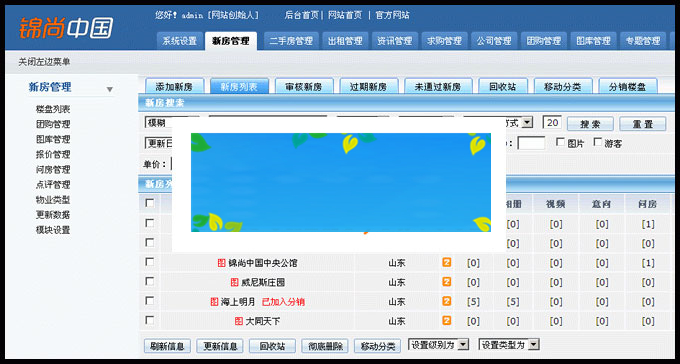680x364 pixels.
Task: Click the 已加入分销 label for 海上明月
Action: (283, 302)
